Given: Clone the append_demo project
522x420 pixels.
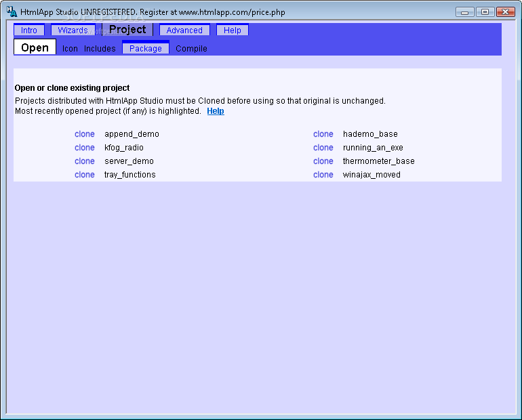Looking at the screenshot, I should tap(85, 134).
